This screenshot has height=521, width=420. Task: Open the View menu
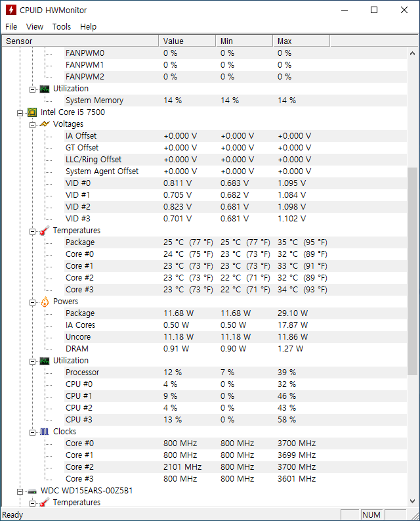pos(35,26)
